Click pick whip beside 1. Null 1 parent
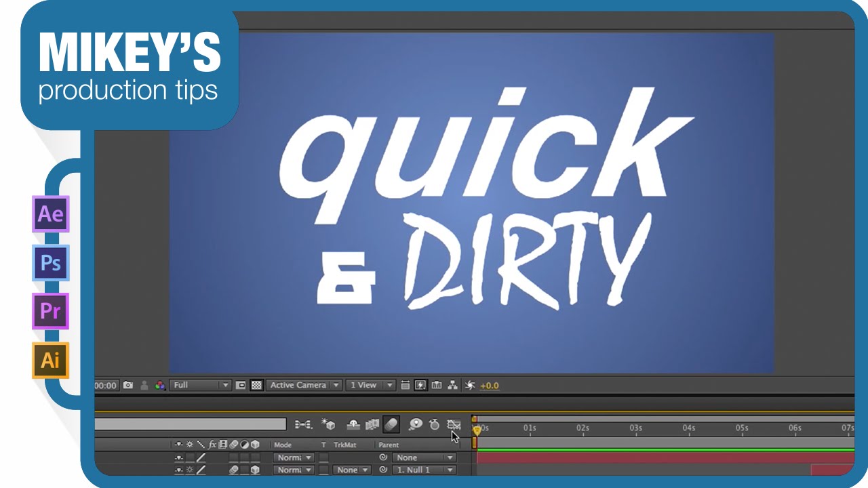The height and width of the screenshot is (488, 868). click(x=383, y=470)
